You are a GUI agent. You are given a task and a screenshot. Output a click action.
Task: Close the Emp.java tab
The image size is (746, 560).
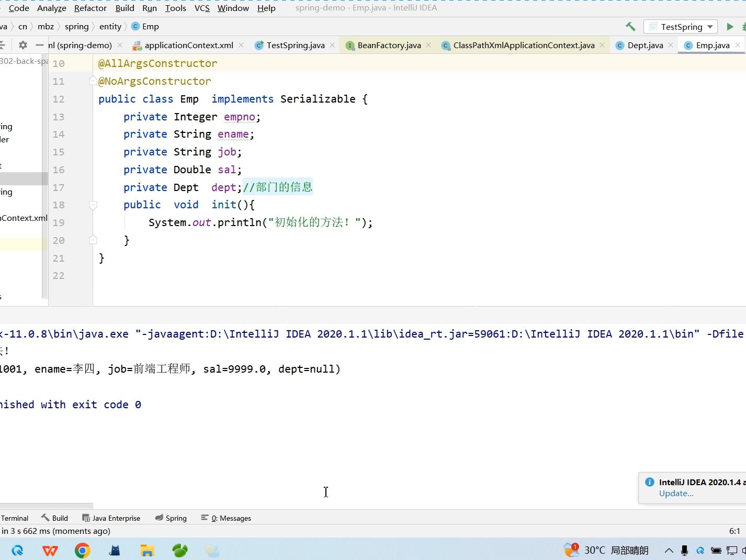click(x=738, y=45)
